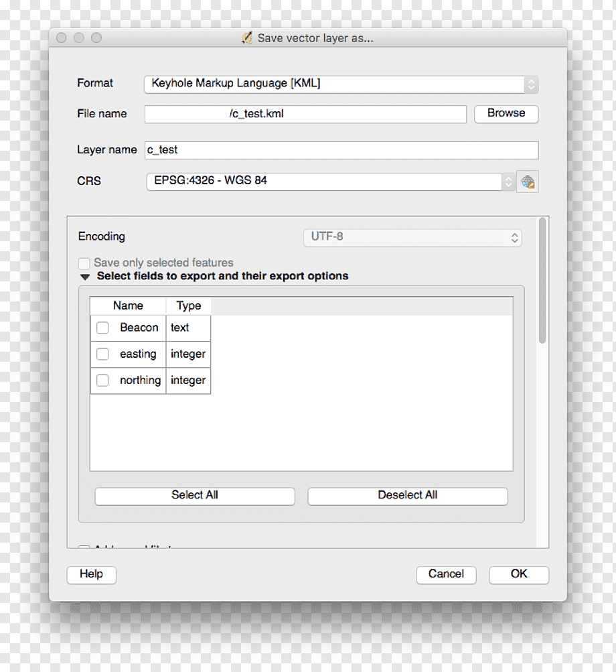This screenshot has width=616, height=672.
Task: Check the northing field checkbox
Action: [x=102, y=380]
